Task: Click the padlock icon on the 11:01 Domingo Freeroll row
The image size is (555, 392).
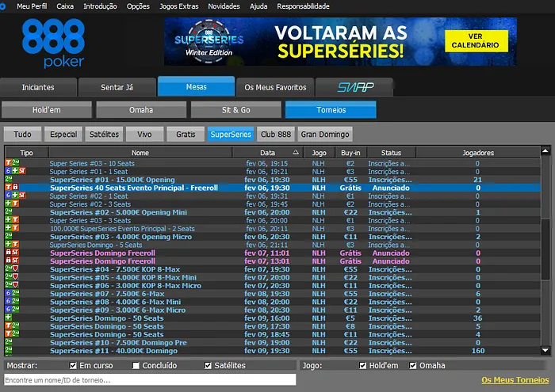Action: coord(8,253)
